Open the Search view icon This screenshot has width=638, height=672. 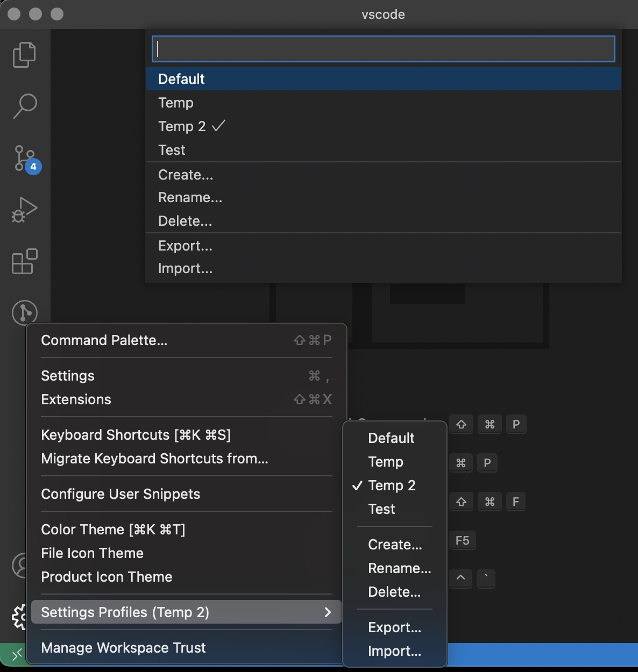tap(24, 107)
